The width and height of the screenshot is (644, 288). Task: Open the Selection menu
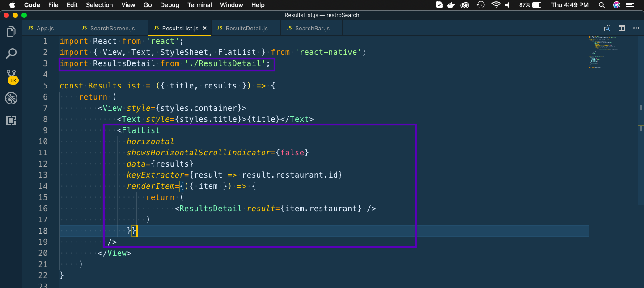point(99,5)
